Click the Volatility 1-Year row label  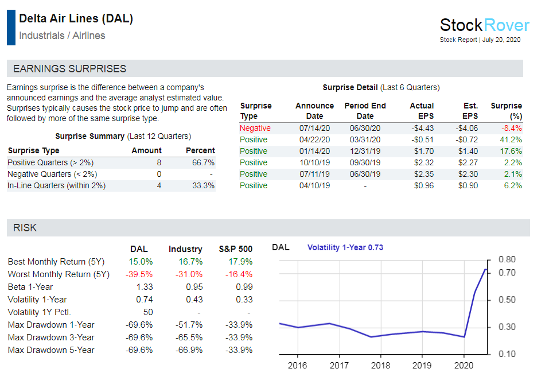tap(37, 300)
